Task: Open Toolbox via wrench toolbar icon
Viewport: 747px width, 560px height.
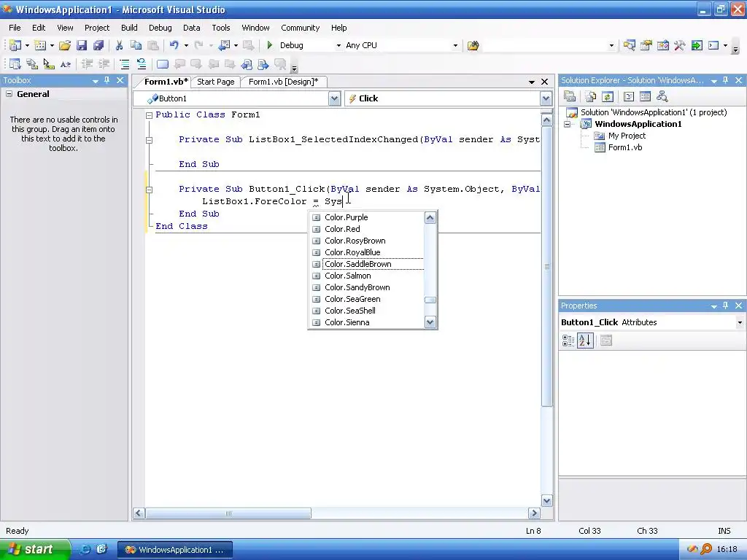Action: point(679,45)
